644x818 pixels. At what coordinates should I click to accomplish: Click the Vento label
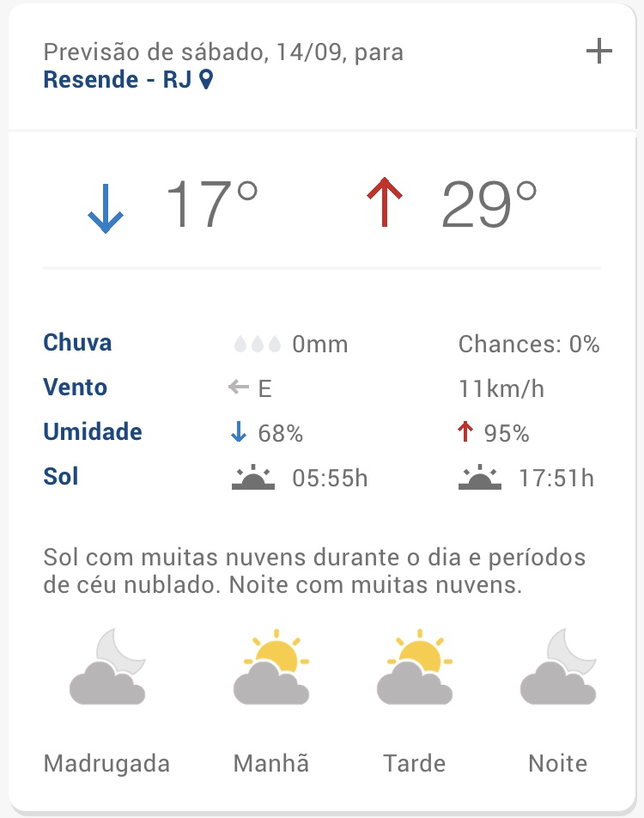[x=76, y=388]
